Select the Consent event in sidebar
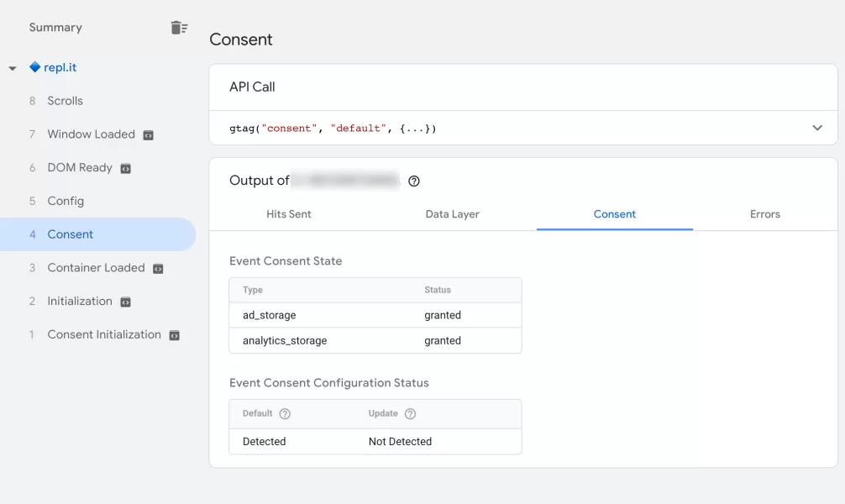 (71, 234)
